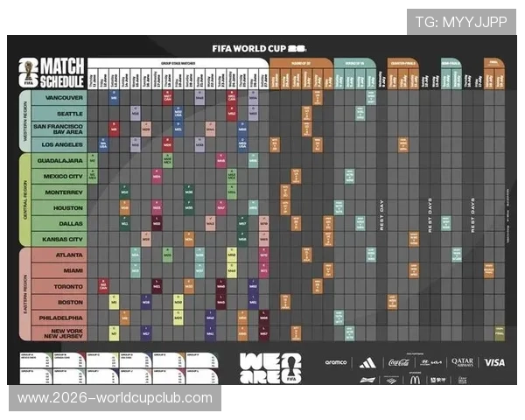Click the Seattle city row label
Screen dimensions: 525x420
[59, 114]
